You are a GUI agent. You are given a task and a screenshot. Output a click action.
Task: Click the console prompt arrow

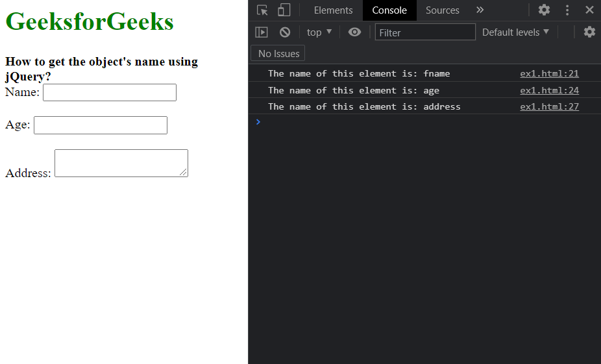[x=258, y=122]
